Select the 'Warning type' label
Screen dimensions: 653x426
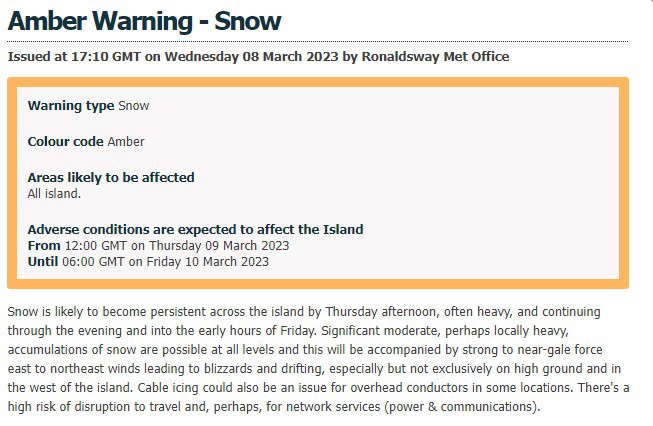coord(71,106)
